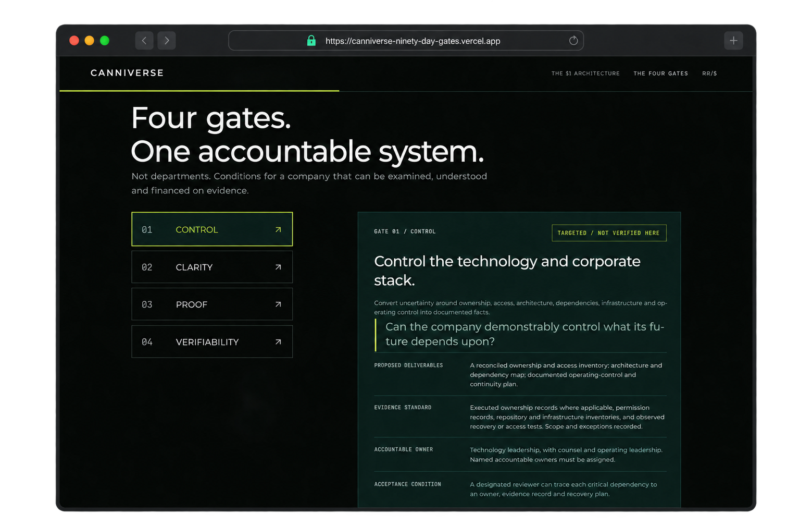Click the heading 'Control the technology and corporate stack.'

(507, 271)
